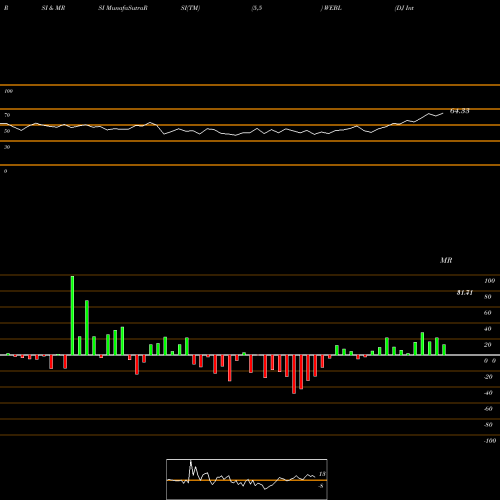The width and height of the screenshot is (500, 500).
Task: Click the last green bar on the right
Action: (444, 350)
